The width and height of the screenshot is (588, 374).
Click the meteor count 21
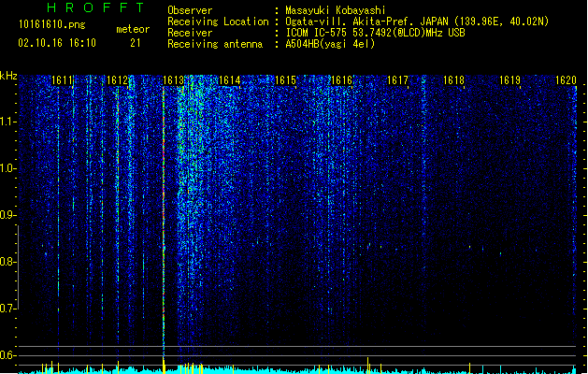(136, 43)
